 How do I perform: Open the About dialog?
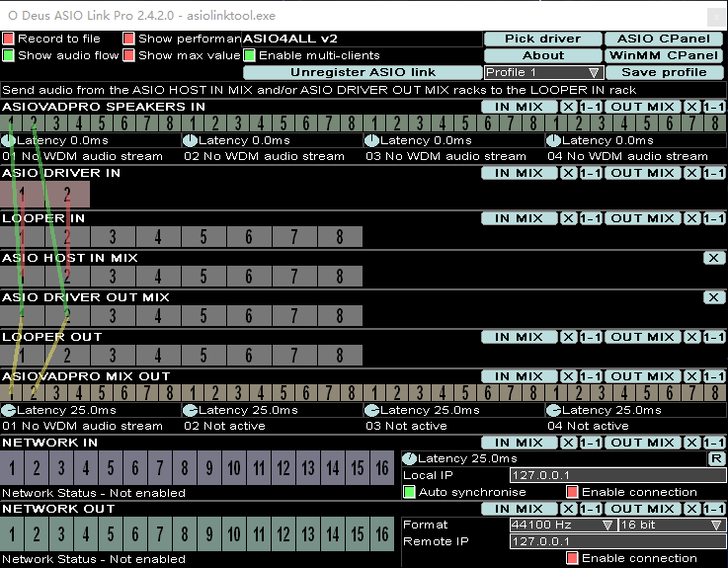click(x=542, y=55)
